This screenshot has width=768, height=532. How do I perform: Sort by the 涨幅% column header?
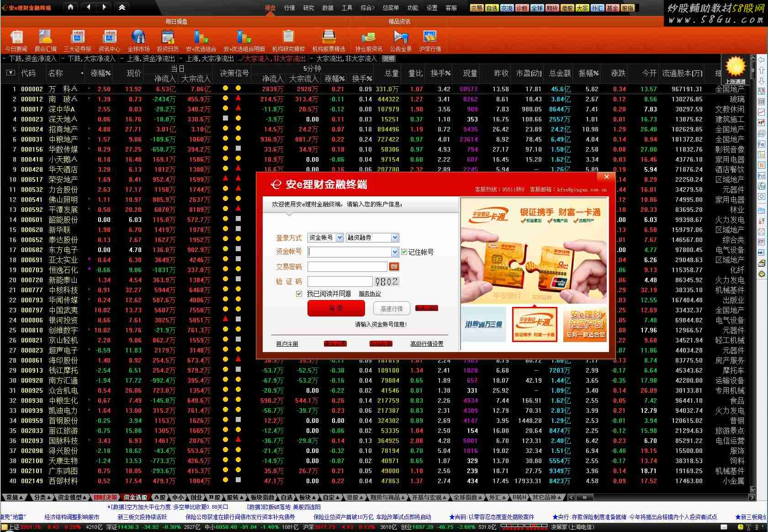(x=101, y=73)
